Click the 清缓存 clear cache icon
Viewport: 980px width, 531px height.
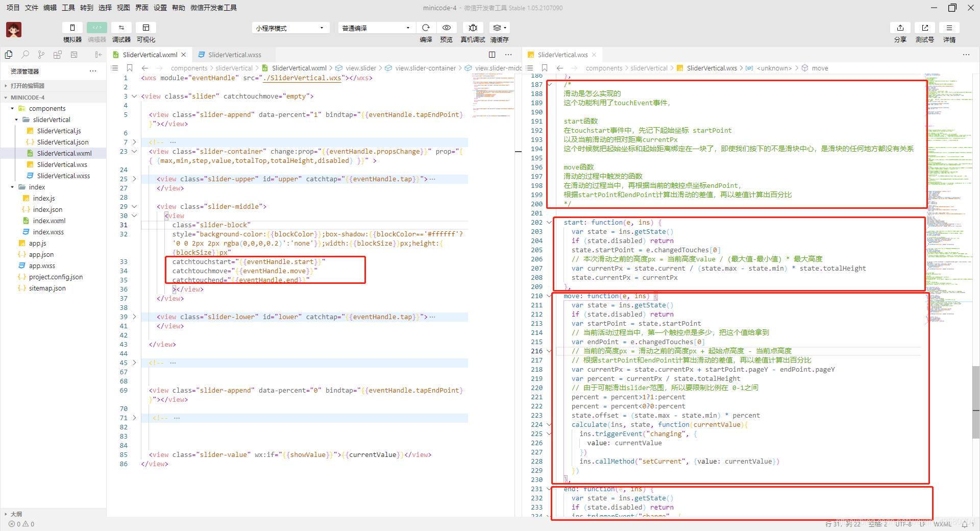click(x=499, y=28)
